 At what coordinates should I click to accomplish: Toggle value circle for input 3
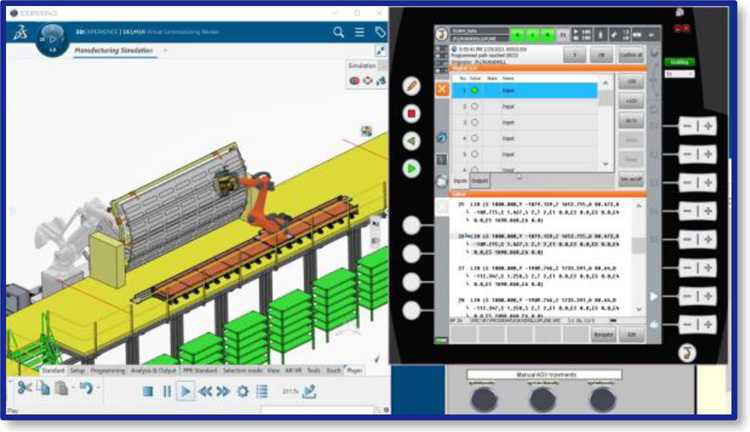tap(474, 122)
